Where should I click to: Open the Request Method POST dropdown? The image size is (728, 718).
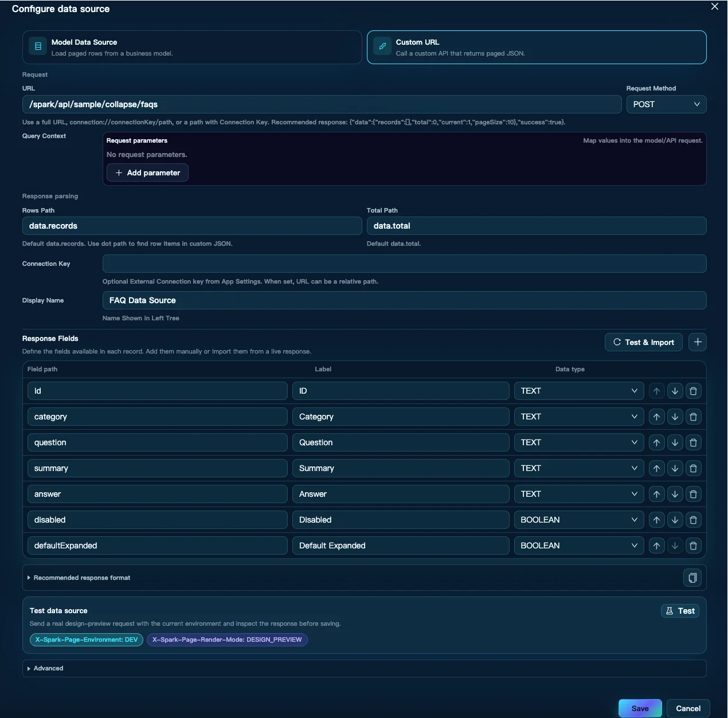point(666,104)
